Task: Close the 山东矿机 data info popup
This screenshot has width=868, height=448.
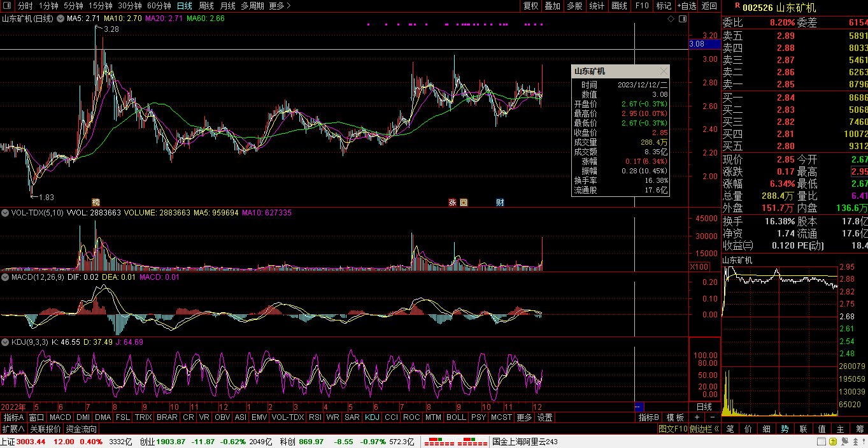Action: [664, 71]
